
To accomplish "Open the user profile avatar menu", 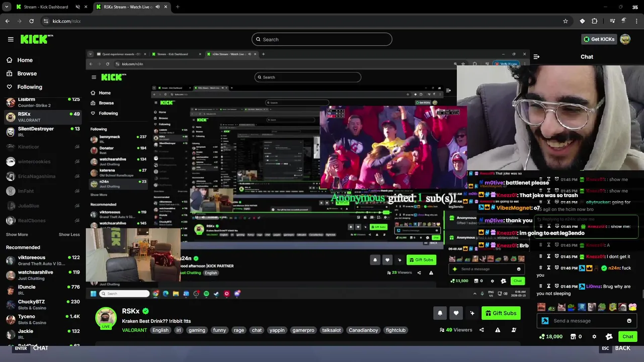I will point(625,39).
